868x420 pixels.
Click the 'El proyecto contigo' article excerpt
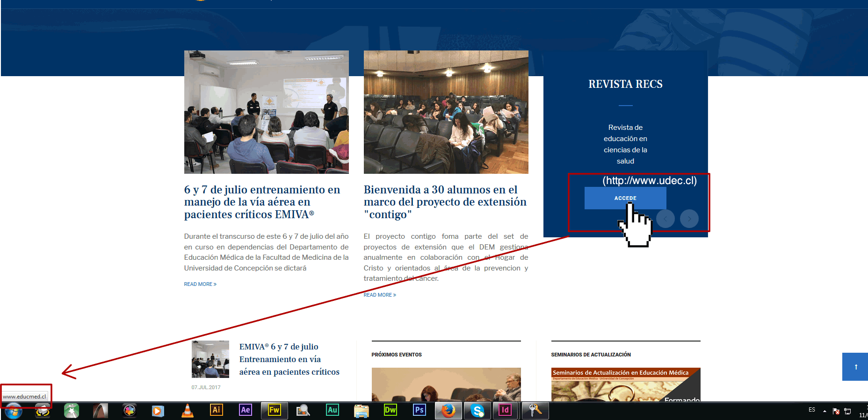pos(446,257)
